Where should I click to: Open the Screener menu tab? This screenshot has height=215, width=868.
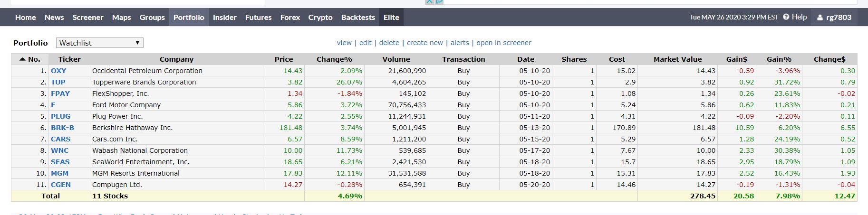click(87, 17)
